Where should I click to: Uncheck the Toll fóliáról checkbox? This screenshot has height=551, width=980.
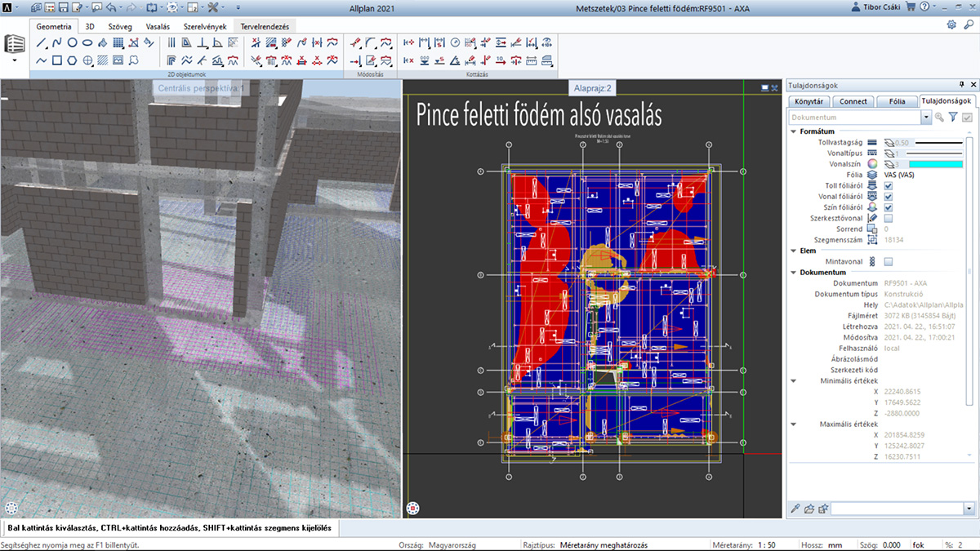tap(888, 186)
